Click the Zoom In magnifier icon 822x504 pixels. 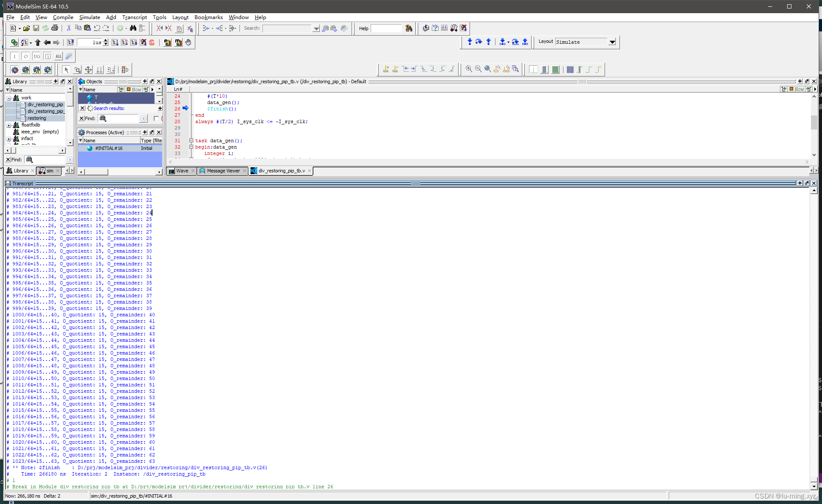(x=469, y=69)
